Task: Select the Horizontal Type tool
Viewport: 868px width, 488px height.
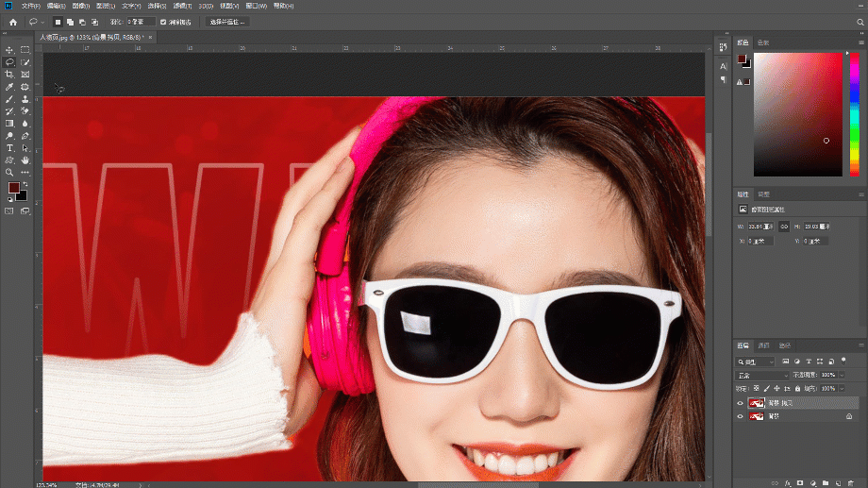Action: tap(9, 148)
